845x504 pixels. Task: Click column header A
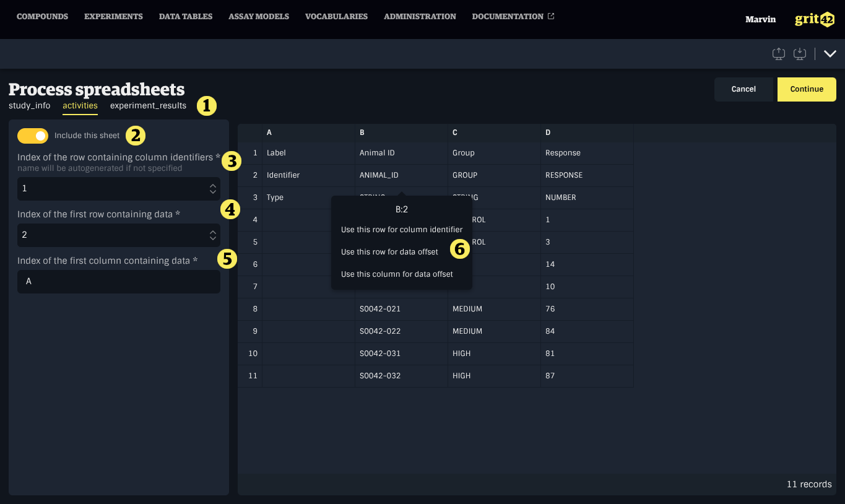tap(309, 133)
